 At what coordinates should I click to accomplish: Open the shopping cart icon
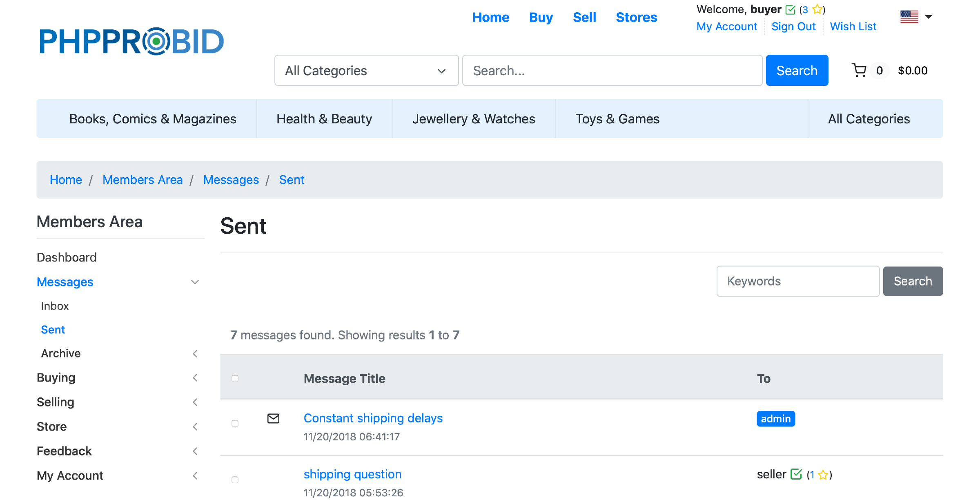[x=859, y=70]
